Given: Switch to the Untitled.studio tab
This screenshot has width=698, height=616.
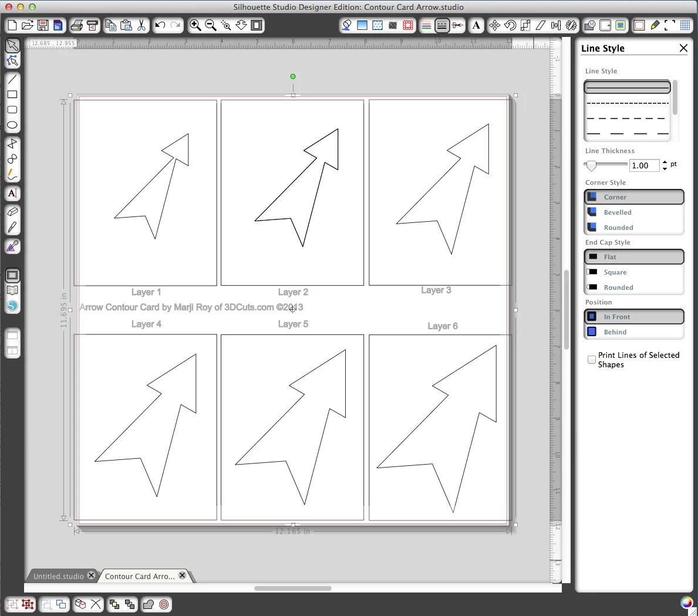Looking at the screenshot, I should (58, 576).
